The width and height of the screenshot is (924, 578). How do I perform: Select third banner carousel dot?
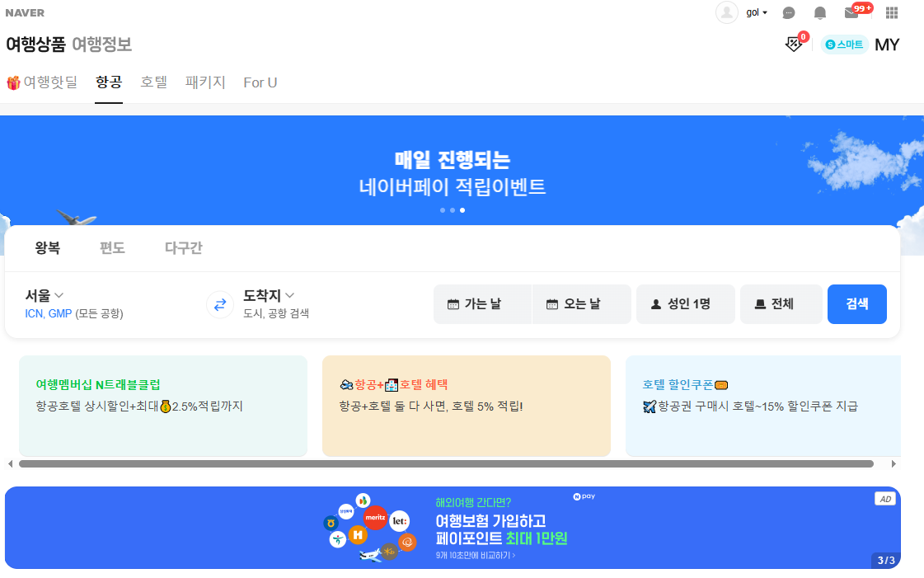tap(462, 210)
